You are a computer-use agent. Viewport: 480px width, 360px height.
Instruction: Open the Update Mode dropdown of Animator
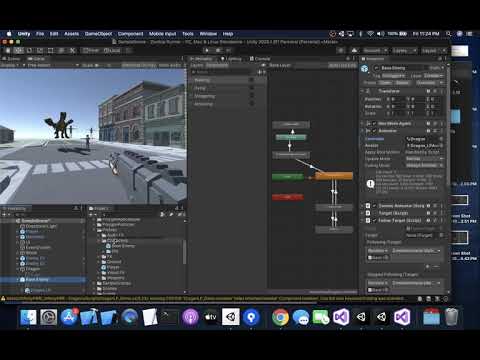pyautogui.click(x=424, y=159)
